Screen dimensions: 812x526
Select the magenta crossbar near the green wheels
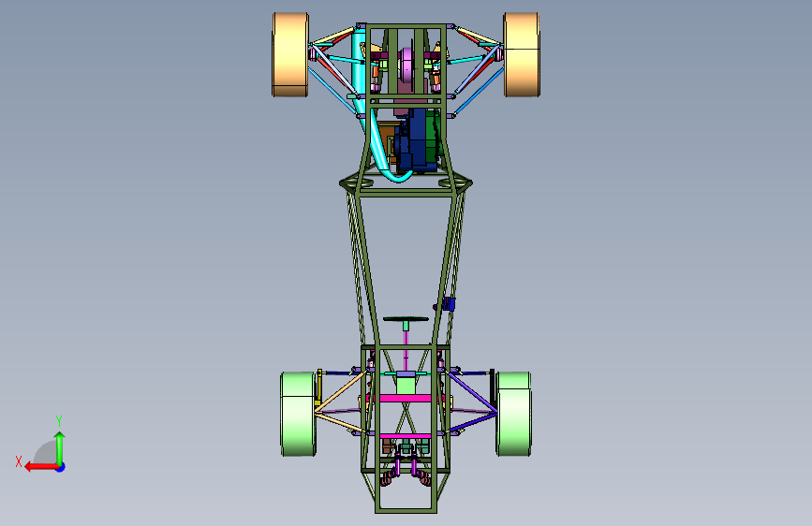coord(406,398)
